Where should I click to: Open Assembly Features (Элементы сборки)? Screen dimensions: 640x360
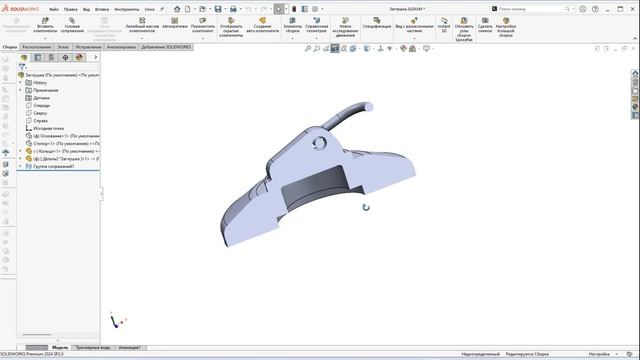tap(292, 25)
